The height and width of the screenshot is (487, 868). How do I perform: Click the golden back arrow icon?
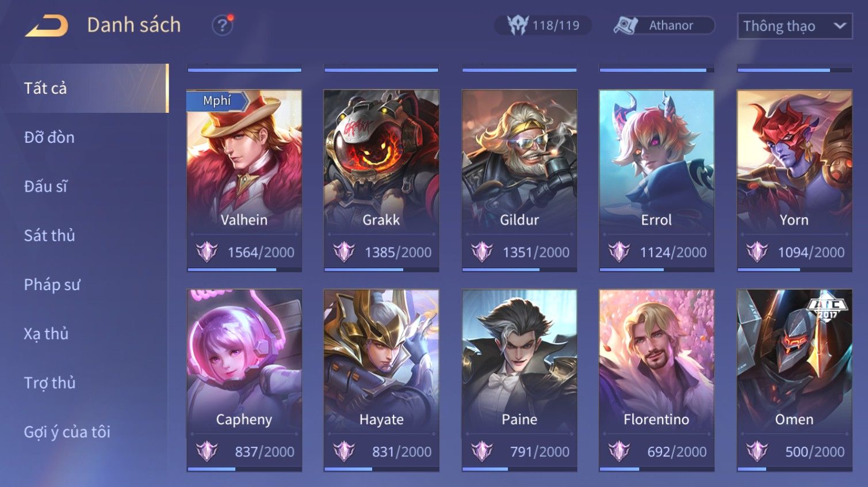[47, 26]
